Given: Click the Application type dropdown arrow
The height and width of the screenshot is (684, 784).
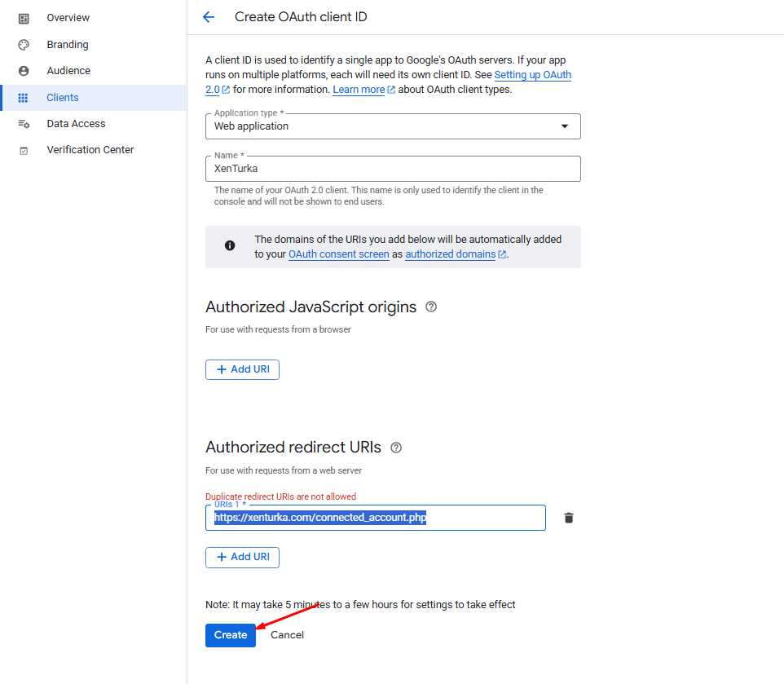Looking at the screenshot, I should pyautogui.click(x=565, y=126).
